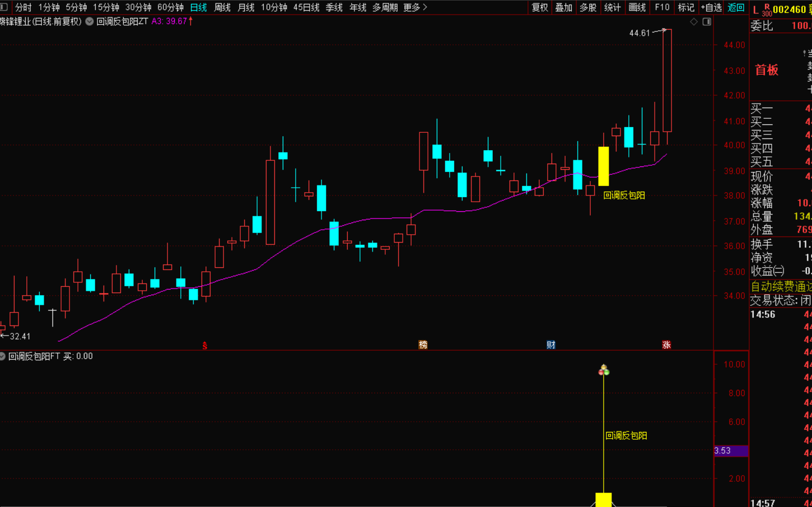The height and width of the screenshot is (507, 812).
Task: Click the panel layout icon at top-left
Action: click(4, 7)
